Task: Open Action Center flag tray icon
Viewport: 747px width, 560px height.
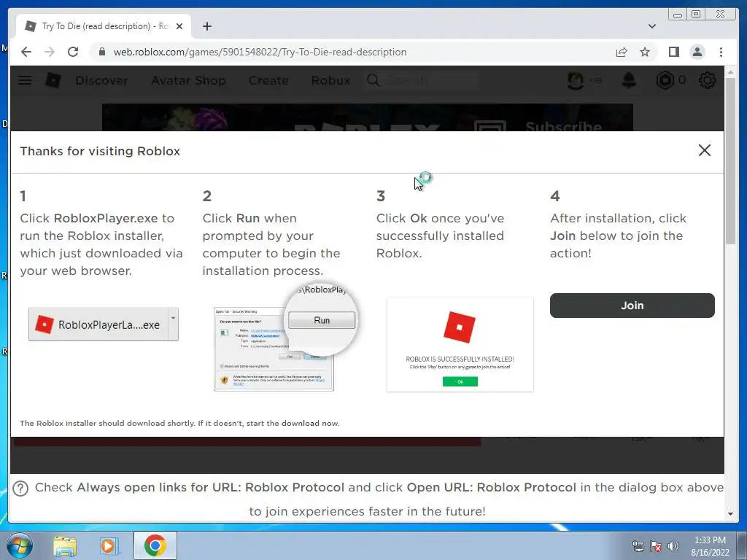Action: (656, 546)
